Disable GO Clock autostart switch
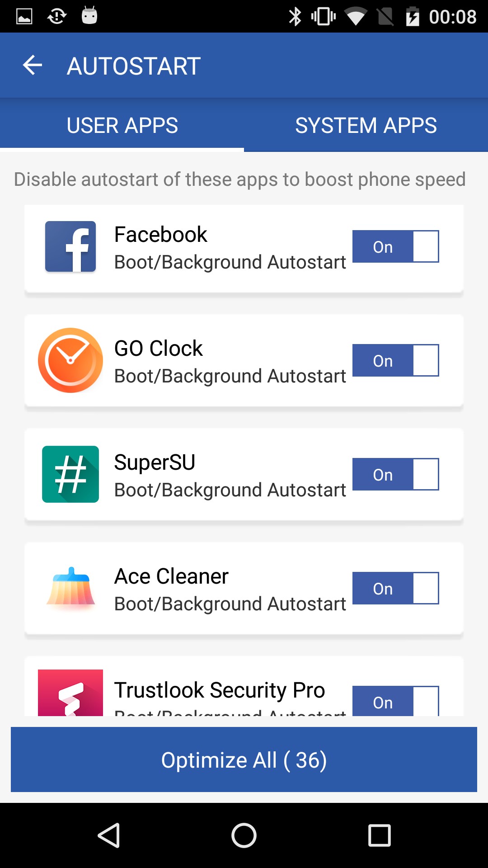Image resolution: width=488 pixels, height=868 pixels. pyautogui.click(x=395, y=360)
